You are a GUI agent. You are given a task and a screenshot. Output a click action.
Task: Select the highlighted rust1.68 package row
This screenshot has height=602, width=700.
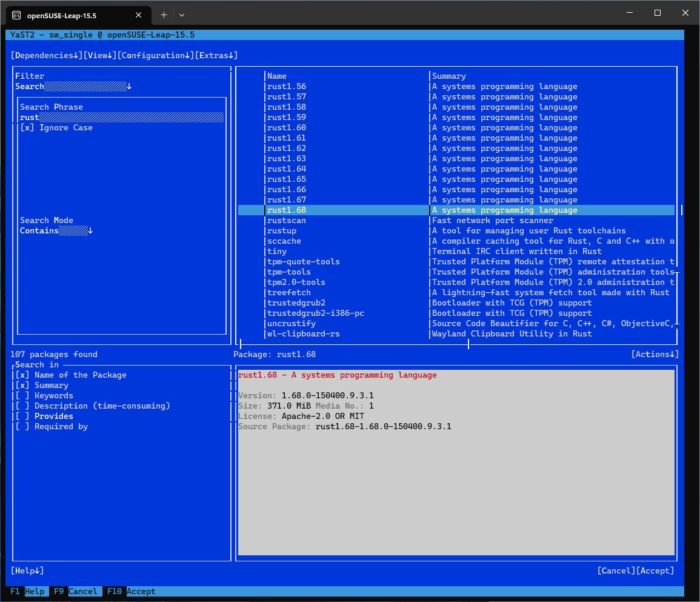click(456, 210)
